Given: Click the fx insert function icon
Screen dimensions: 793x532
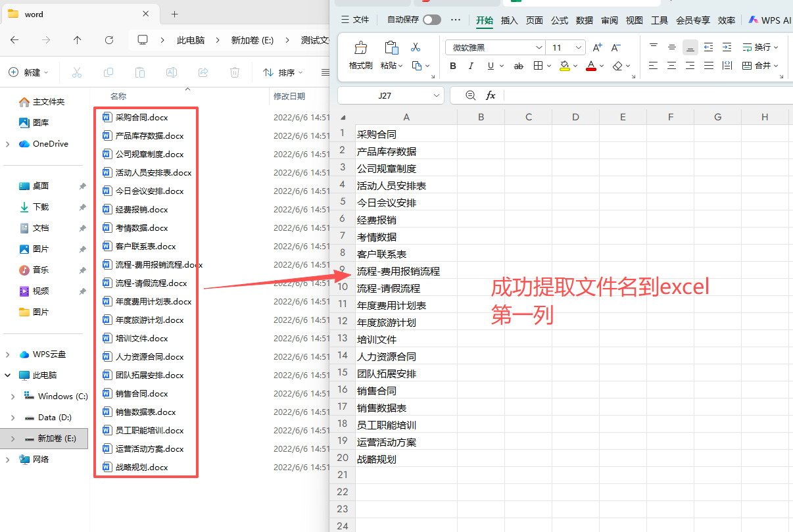Looking at the screenshot, I should point(491,95).
